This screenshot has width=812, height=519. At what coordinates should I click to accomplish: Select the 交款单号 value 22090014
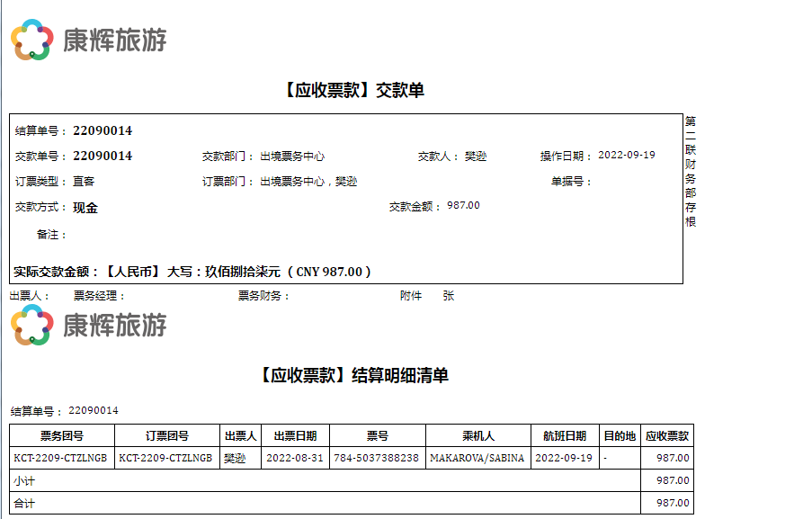pos(103,156)
